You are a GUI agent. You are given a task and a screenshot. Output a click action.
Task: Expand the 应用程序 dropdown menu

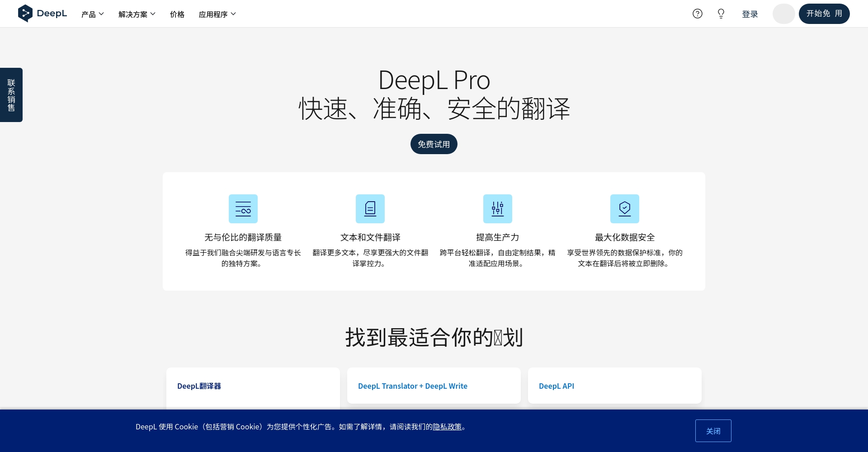tap(217, 14)
